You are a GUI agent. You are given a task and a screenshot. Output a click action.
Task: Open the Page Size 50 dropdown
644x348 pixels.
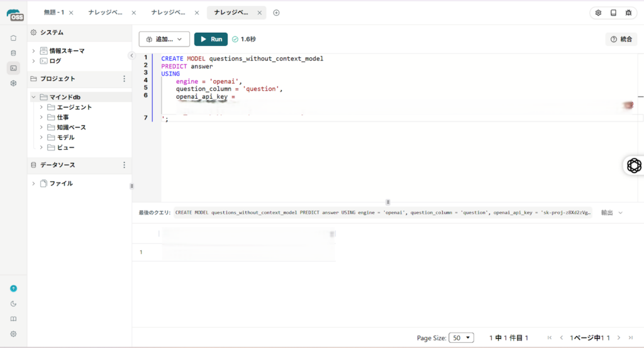[x=461, y=338]
